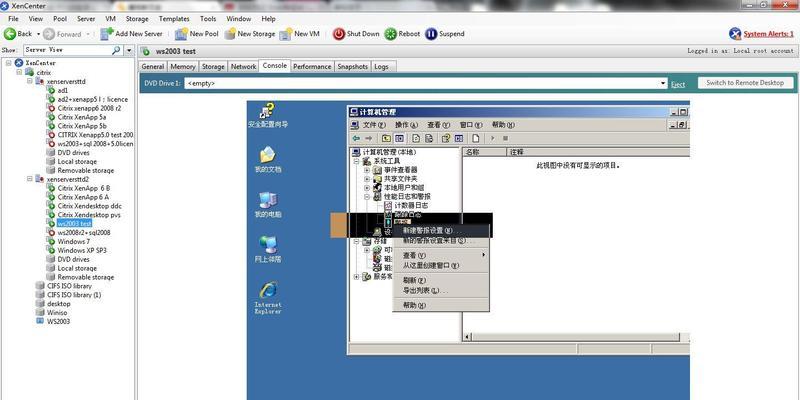Image resolution: width=800 pixels, height=400 pixels.
Task: Click forward arrow in 计算机管理 toolbar
Action: [368, 138]
